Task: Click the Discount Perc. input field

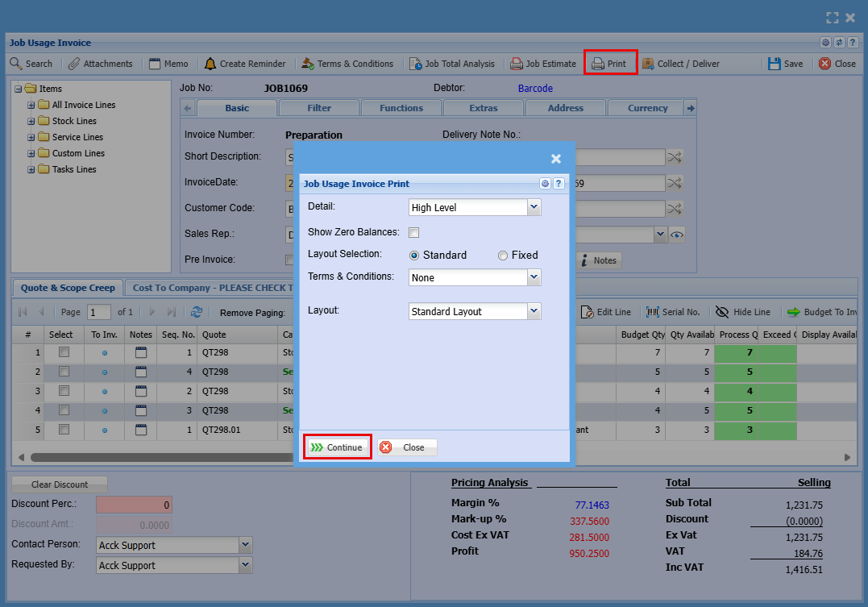Action: (134, 505)
